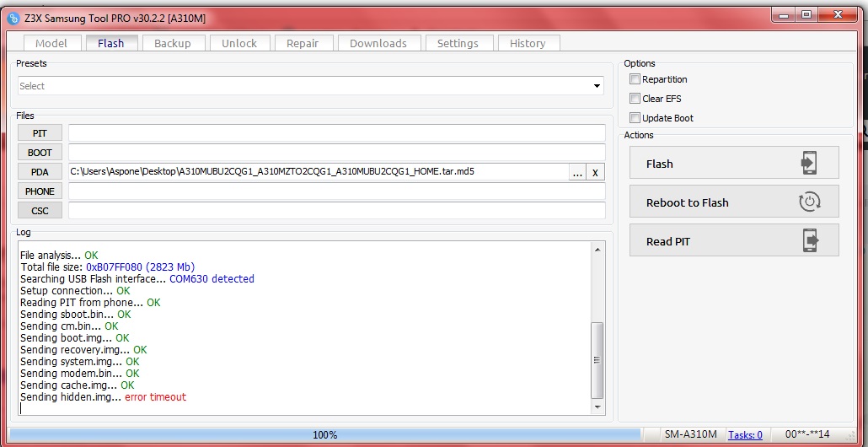The height and width of the screenshot is (447, 868).
Task: Click the Read PIT button
Action: (x=734, y=240)
